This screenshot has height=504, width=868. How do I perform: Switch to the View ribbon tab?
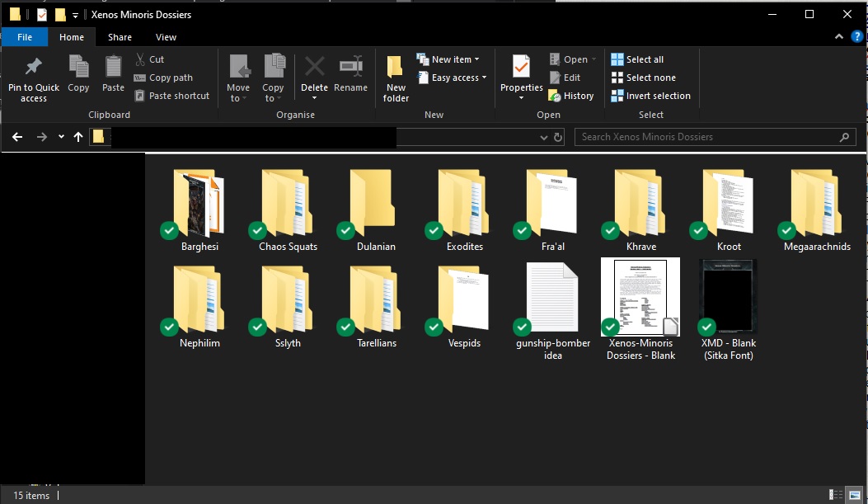(166, 37)
